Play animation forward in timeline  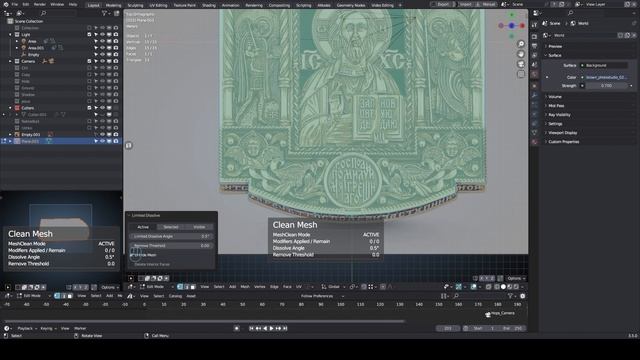(272, 328)
